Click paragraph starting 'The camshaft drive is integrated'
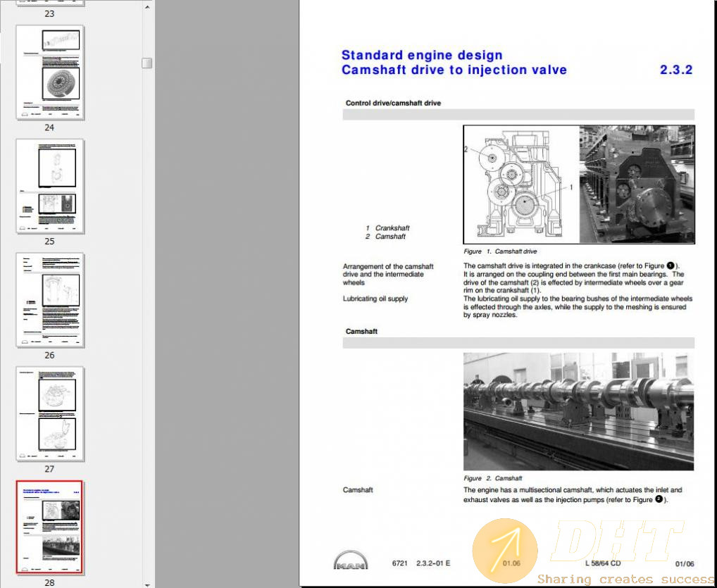Viewport: 717px width, 588px height. pos(574,278)
